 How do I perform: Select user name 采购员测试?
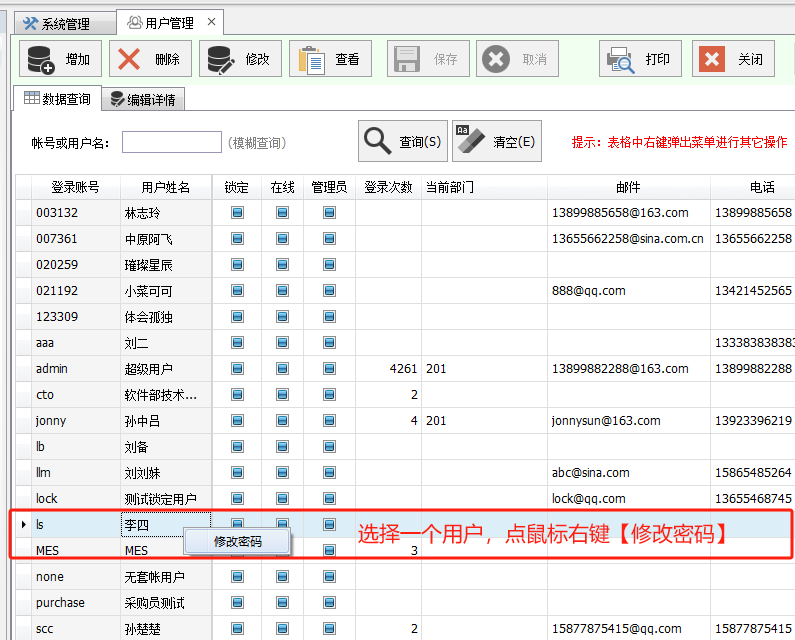pyautogui.click(x=155, y=603)
